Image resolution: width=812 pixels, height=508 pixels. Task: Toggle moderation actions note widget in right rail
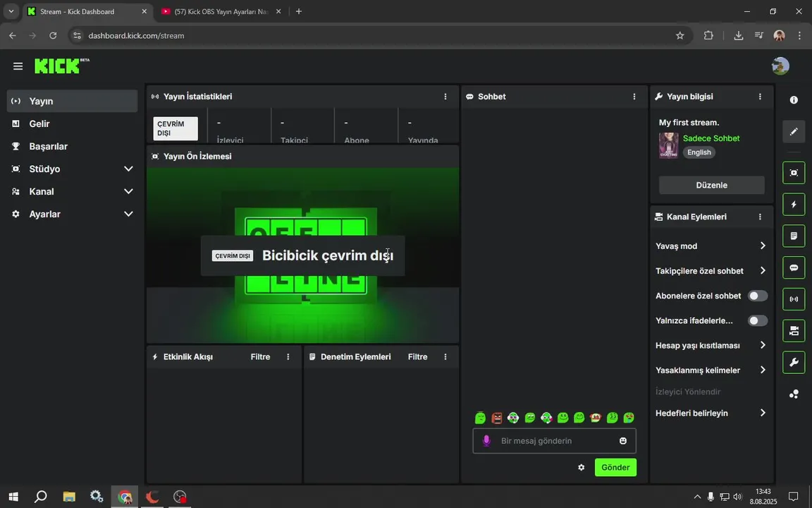(794, 236)
